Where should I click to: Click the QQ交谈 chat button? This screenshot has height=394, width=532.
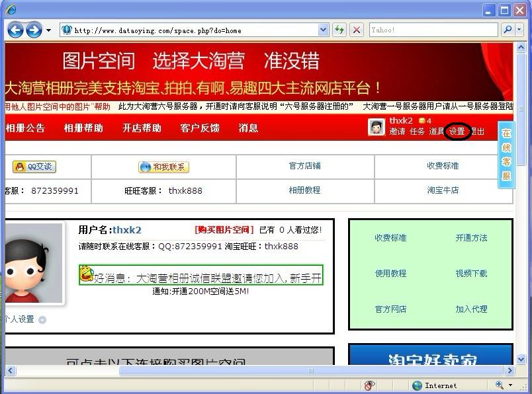pyautogui.click(x=34, y=167)
